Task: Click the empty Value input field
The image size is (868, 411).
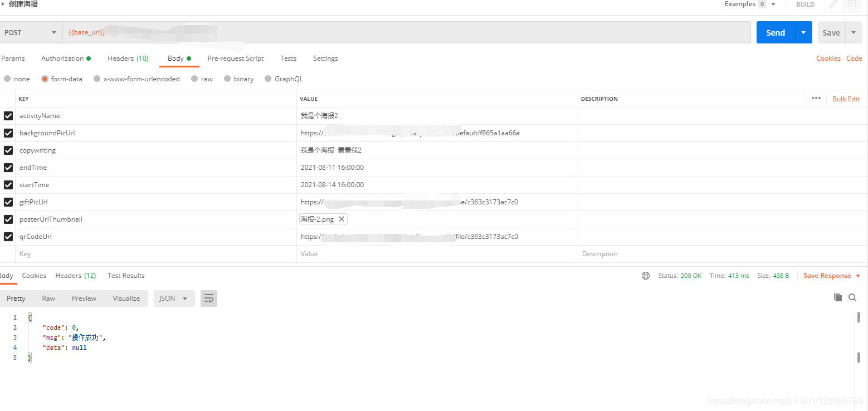Action: pyautogui.click(x=437, y=254)
